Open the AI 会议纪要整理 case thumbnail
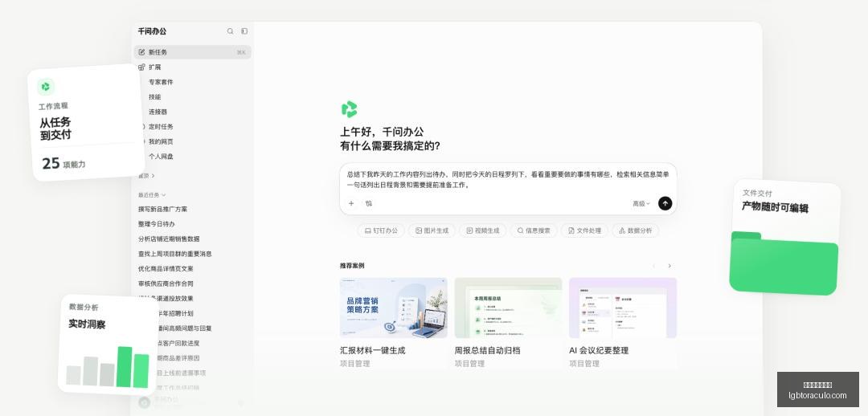 (623, 308)
